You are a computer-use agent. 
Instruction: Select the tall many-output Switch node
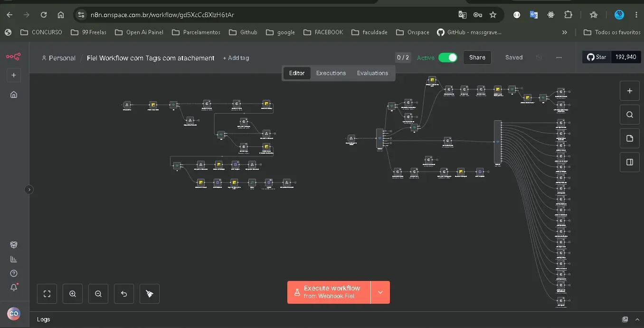[497, 142]
